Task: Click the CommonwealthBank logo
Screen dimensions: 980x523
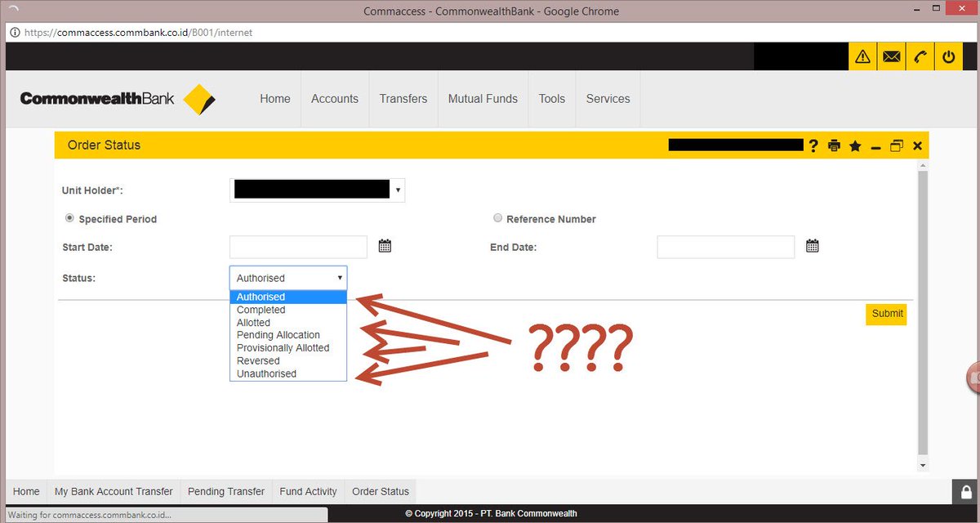Action: pyautogui.click(x=118, y=99)
